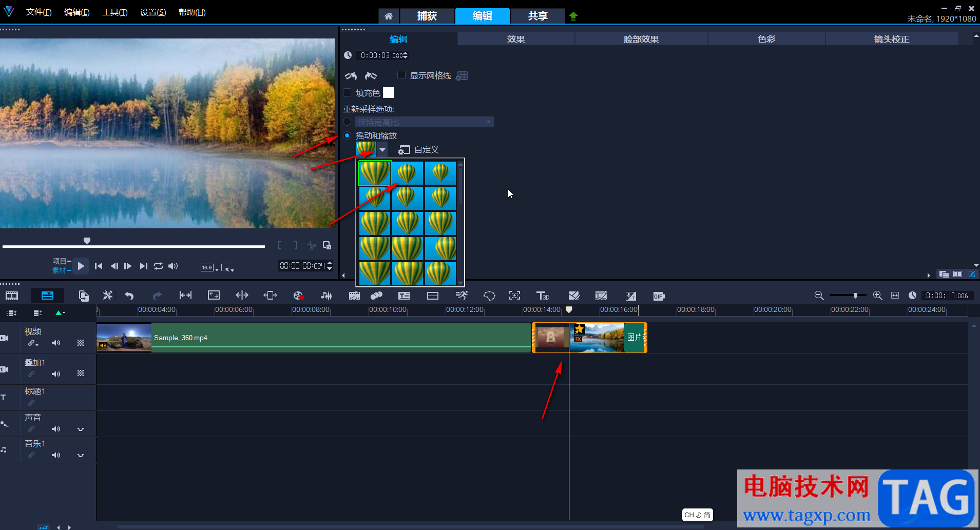Expand the 声音 track options chevron
Viewport: 980px width, 530px height.
[x=81, y=429]
